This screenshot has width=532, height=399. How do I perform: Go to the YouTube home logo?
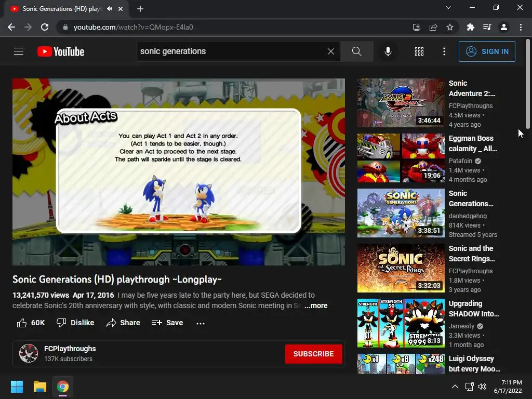click(61, 51)
